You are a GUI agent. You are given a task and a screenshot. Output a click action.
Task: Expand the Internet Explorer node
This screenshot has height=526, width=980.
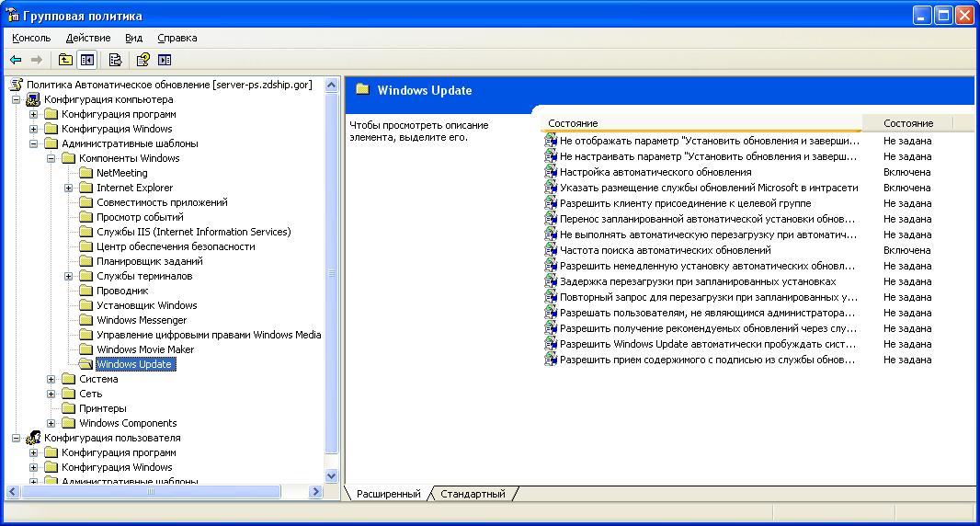tap(69, 188)
